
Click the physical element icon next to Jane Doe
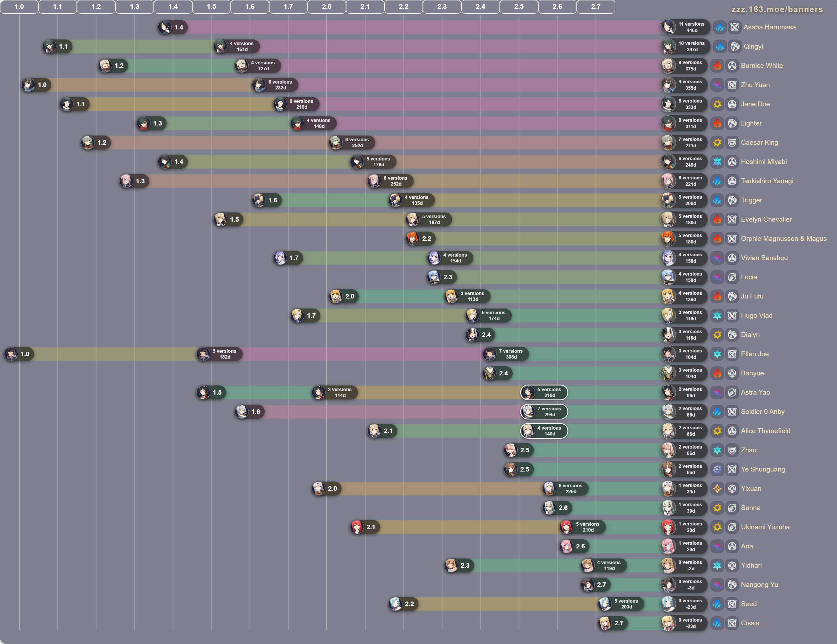click(x=717, y=104)
